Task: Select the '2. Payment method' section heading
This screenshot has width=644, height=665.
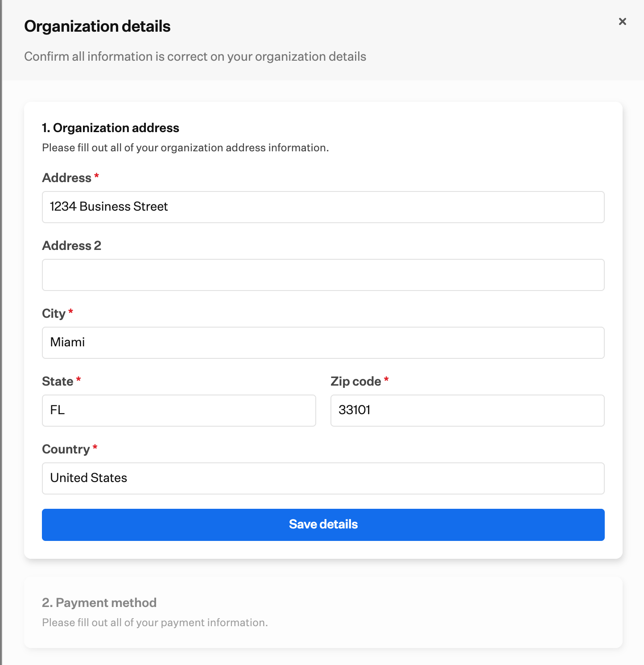Action: point(99,603)
